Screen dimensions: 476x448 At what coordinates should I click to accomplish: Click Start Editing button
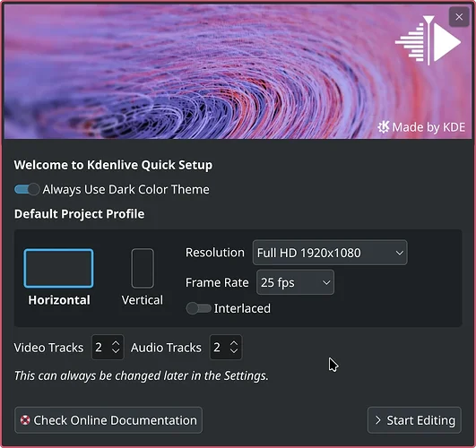point(414,420)
